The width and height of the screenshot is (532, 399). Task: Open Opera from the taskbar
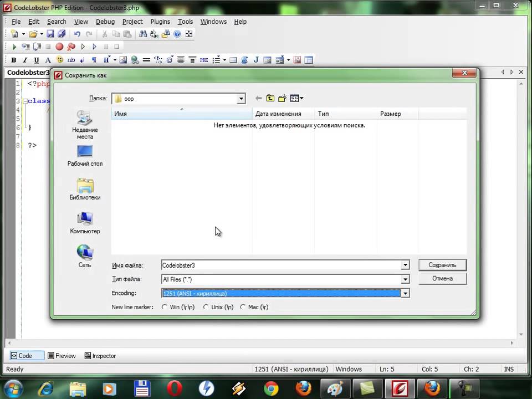[175, 388]
